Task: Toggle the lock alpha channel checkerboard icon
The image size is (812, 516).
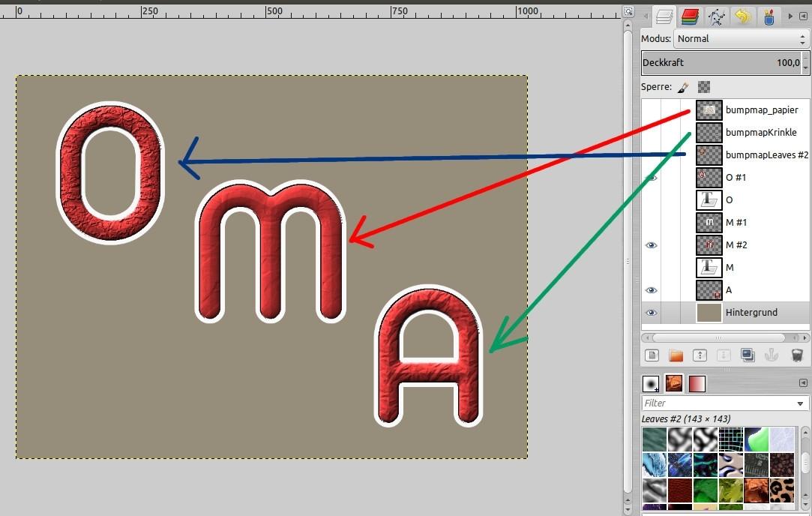Action: coord(704,87)
